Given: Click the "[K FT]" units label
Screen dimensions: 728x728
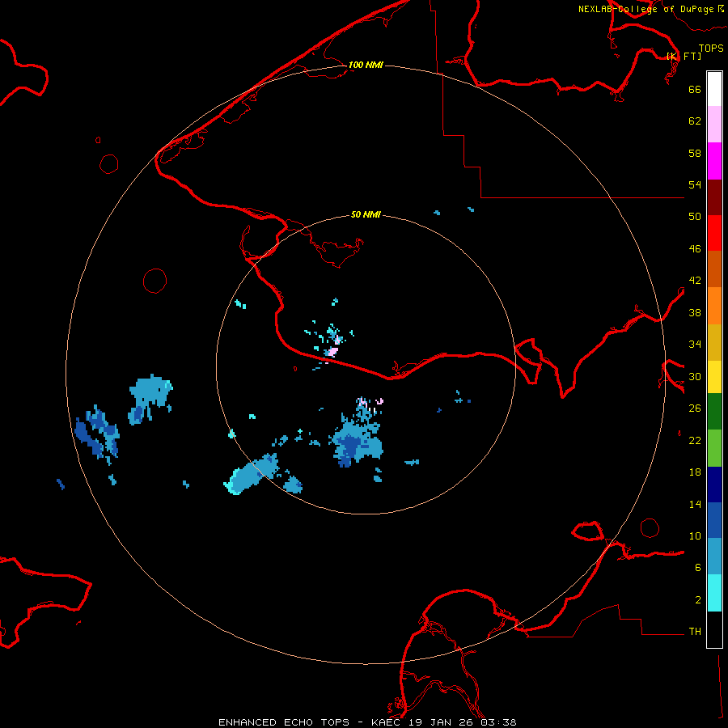Looking at the screenshot, I should [684, 56].
